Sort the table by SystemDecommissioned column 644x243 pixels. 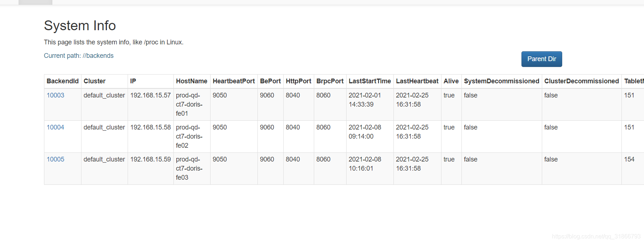tap(501, 81)
